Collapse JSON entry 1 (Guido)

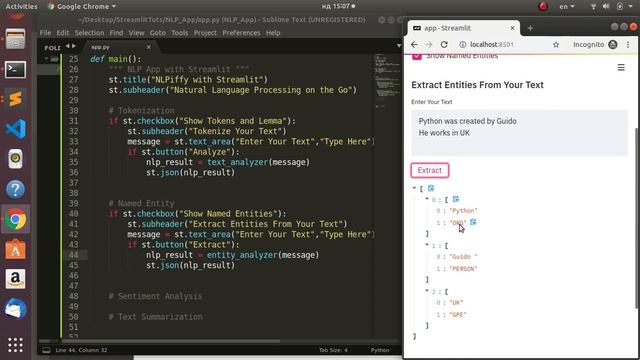pos(427,245)
